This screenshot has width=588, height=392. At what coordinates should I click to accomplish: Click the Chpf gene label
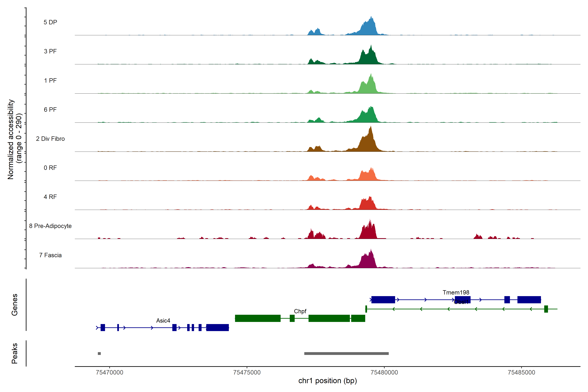click(300, 311)
